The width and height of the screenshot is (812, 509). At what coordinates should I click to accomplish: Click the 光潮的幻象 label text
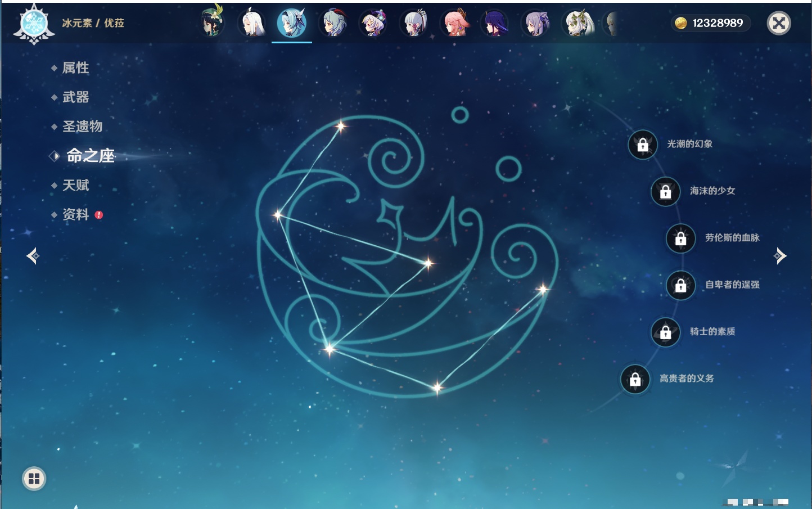tap(690, 144)
